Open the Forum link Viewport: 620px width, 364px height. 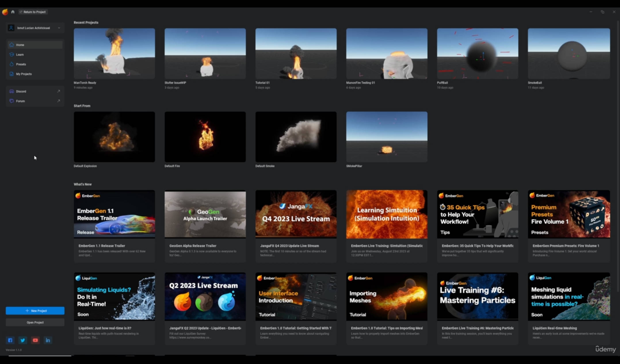[35, 101]
